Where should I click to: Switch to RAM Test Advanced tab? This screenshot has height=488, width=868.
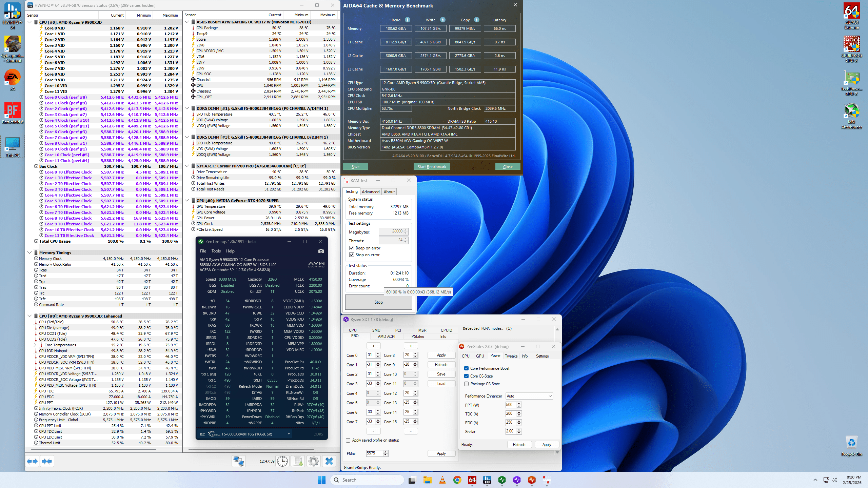370,191
